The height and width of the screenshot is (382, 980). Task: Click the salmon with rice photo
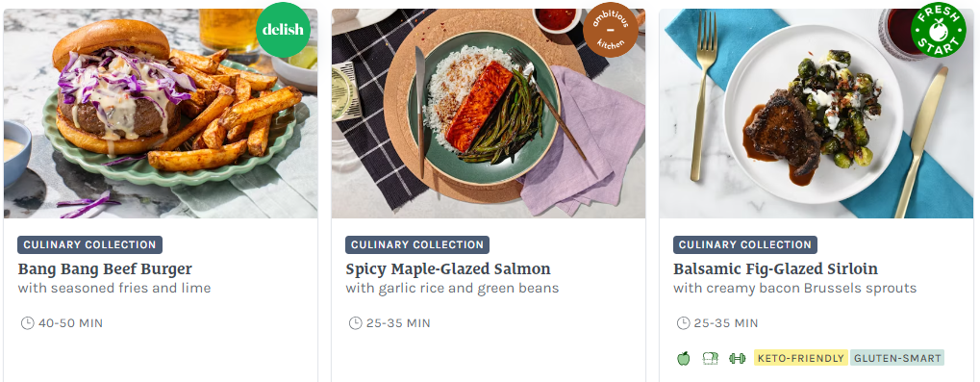coord(489,114)
